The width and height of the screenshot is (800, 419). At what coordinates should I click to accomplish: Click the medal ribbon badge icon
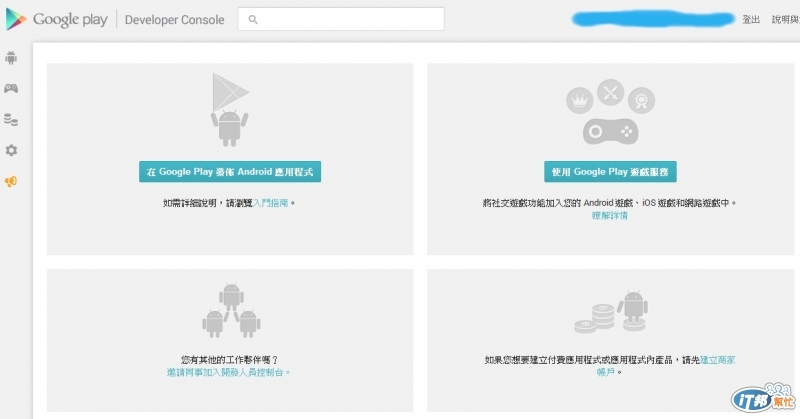click(x=641, y=101)
